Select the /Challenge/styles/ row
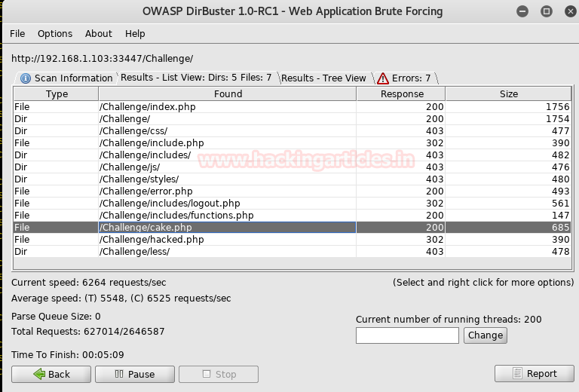The image size is (579, 392). [293, 179]
